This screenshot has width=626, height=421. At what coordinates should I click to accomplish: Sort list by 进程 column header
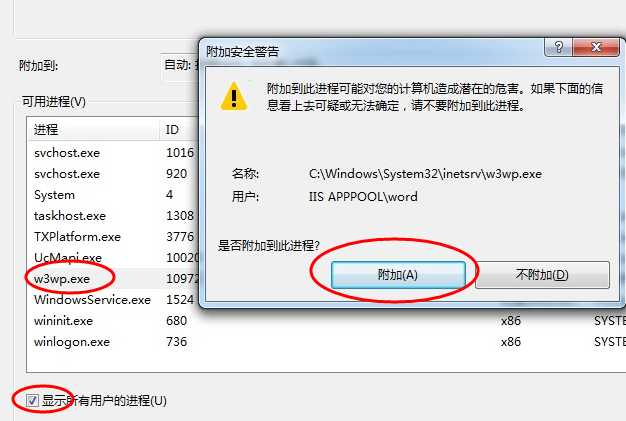(93, 129)
